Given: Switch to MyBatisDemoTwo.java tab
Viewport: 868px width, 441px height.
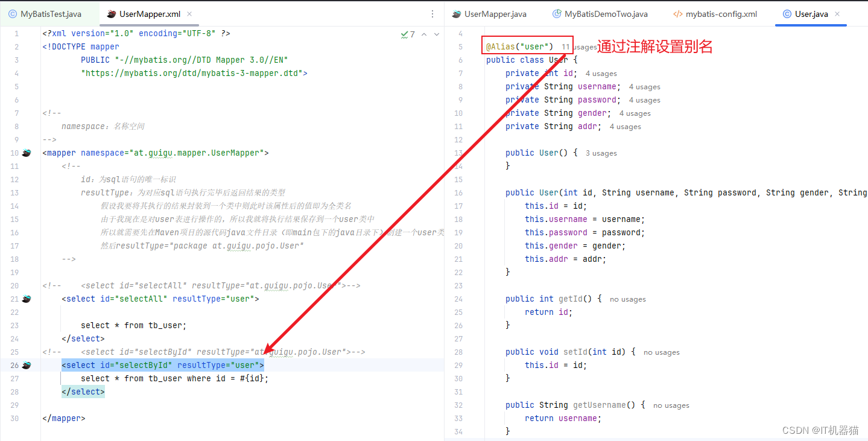Looking at the screenshot, I should coord(606,14).
